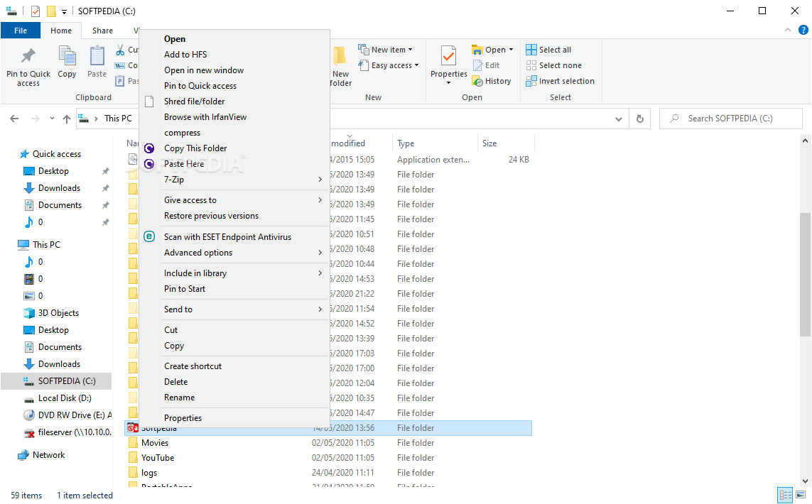Click the History icon in ribbon

477,81
